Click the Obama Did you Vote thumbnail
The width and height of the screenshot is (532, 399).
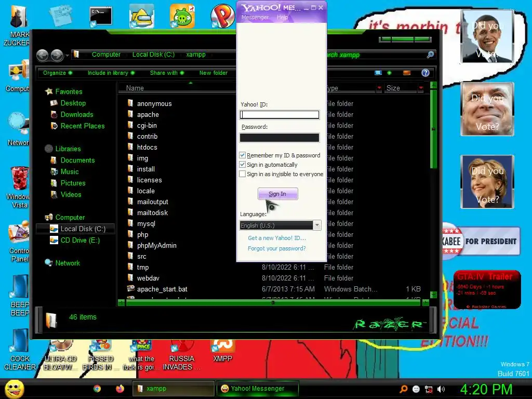tap(487, 36)
